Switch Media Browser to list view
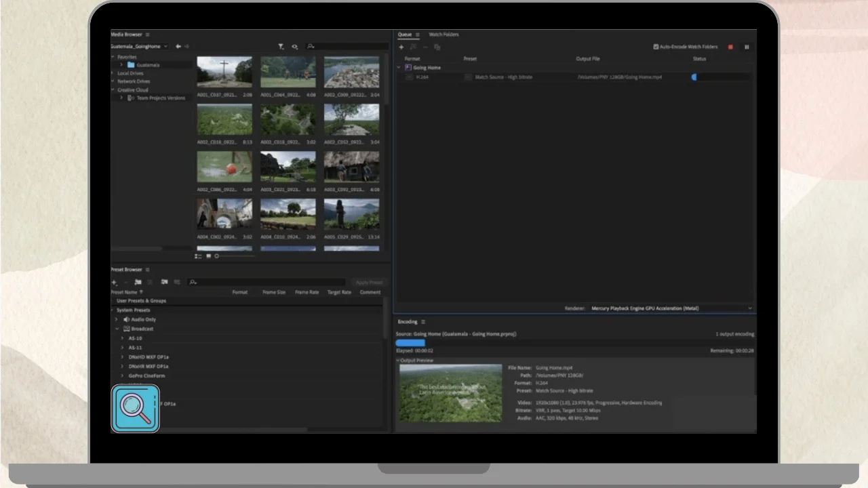The width and height of the screenshot is (868, 488). [198, 256]
